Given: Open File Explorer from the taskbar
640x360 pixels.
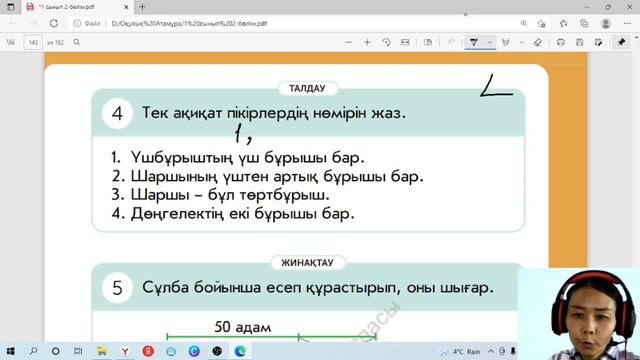Looking at the screenshot, I should tap(102, 351).
